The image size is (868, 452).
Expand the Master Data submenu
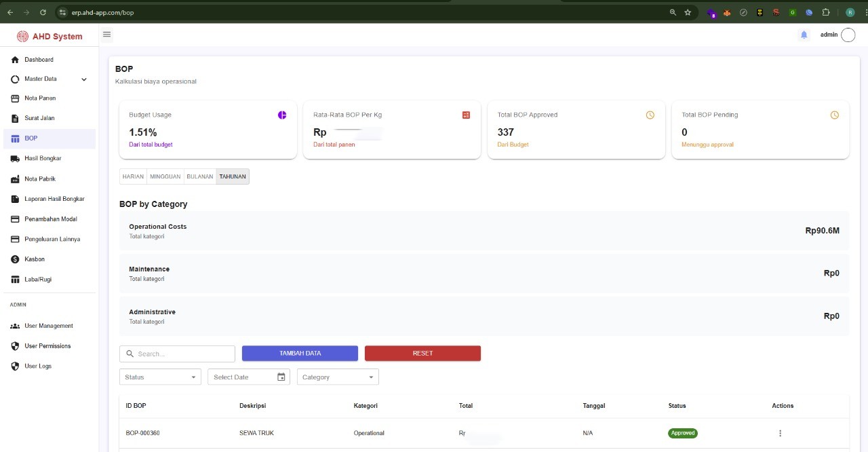84,79
